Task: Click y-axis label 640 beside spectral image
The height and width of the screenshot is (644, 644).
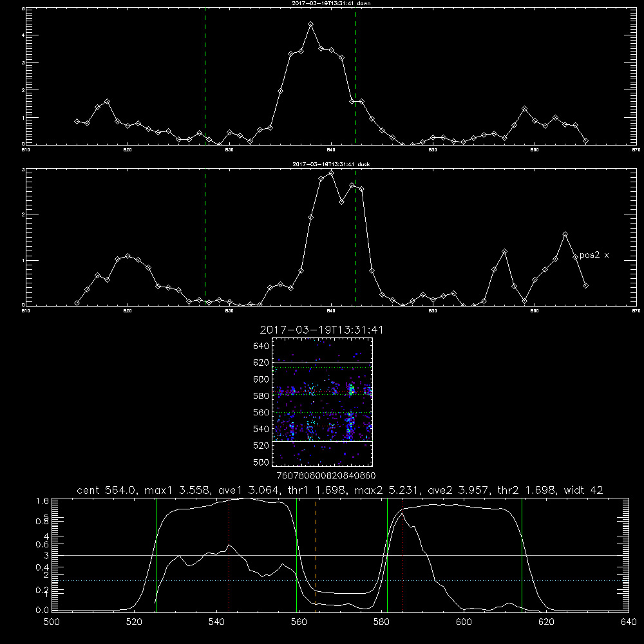Action: pyautogui.click(x=261, y=346)
